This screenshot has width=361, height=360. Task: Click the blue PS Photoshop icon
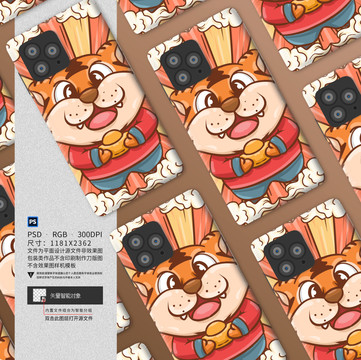pos(33,222)
